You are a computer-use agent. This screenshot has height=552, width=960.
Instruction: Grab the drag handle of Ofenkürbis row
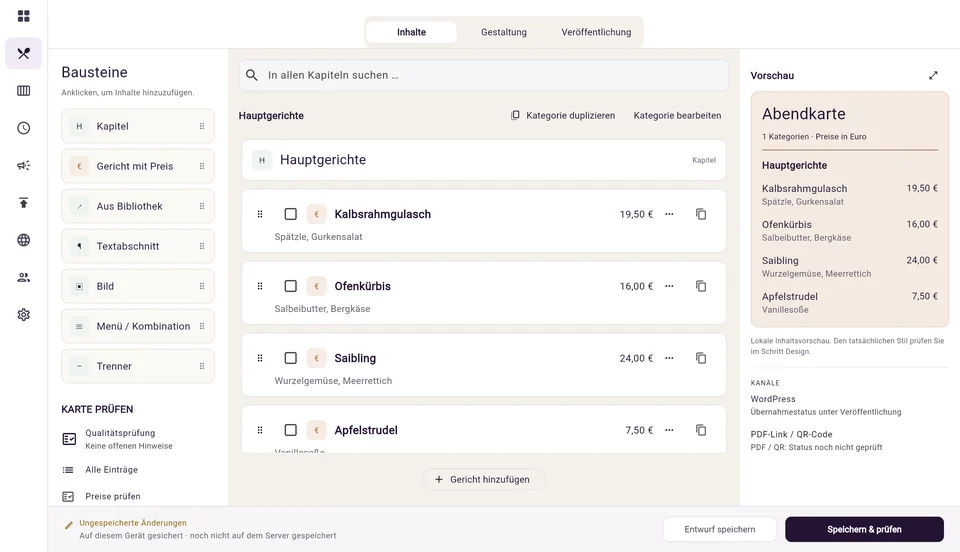260,286
